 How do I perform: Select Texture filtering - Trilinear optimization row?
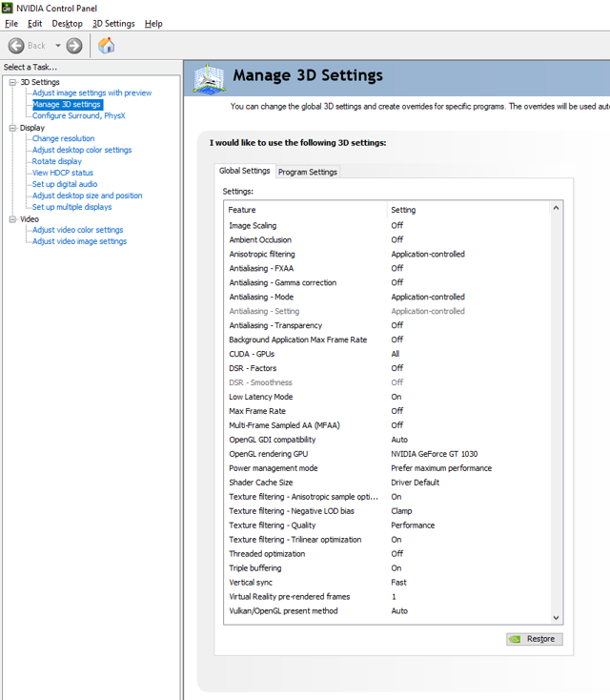click(x=387, y=540)
